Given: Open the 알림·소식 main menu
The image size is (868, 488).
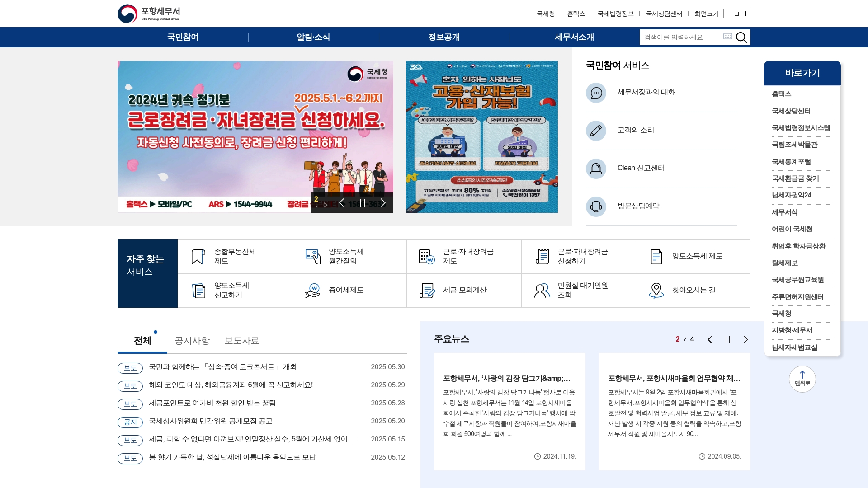Looking at the screenshot, I should [313, 37].
